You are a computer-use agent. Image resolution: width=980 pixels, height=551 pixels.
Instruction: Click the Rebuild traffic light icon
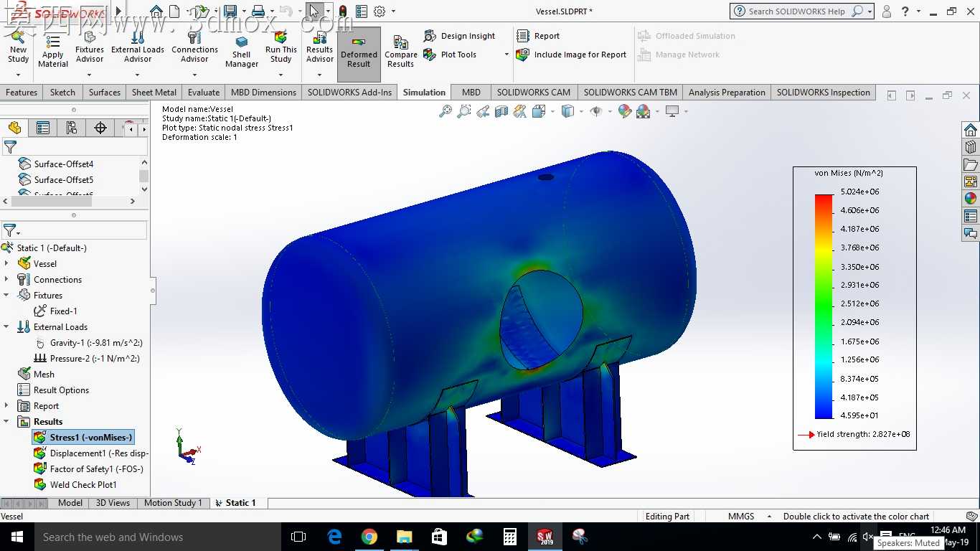point(343,11)
